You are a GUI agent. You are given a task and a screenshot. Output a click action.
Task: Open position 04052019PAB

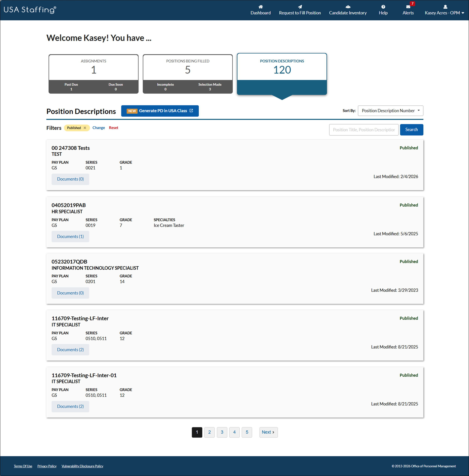point(68,205)
